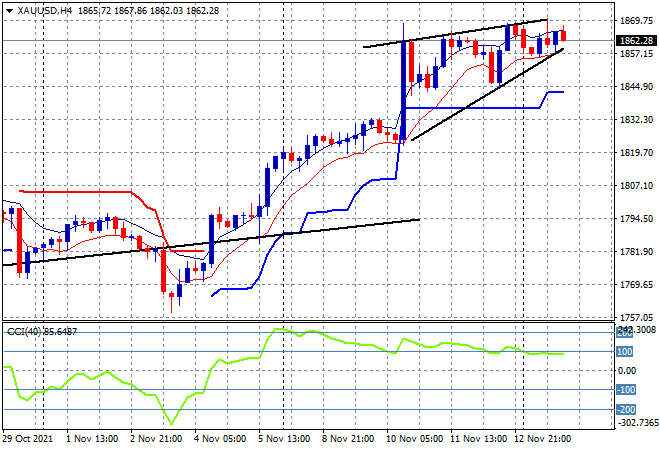
Task: Click the CCI -200 level label
Action: pyautogui.click(x=626, y=409)
